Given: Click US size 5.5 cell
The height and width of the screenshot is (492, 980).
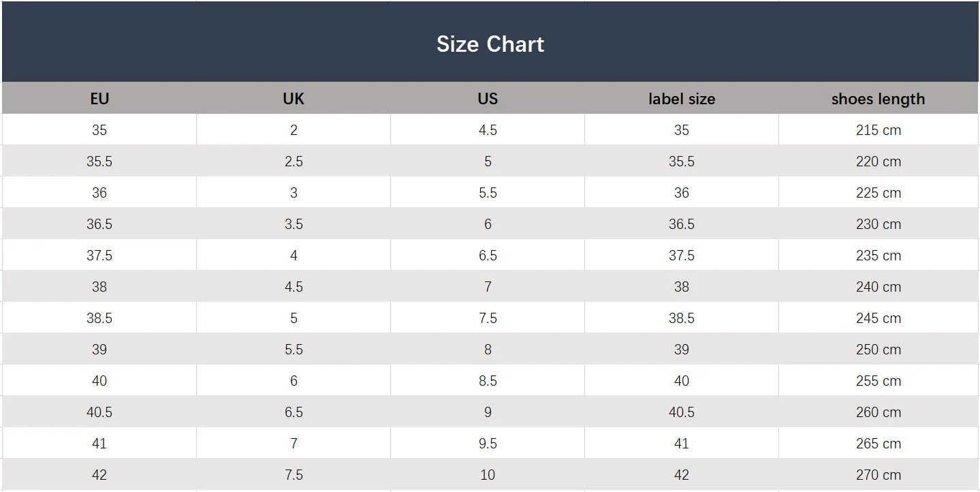Looking at the screenshot, I should coord(488,193).
